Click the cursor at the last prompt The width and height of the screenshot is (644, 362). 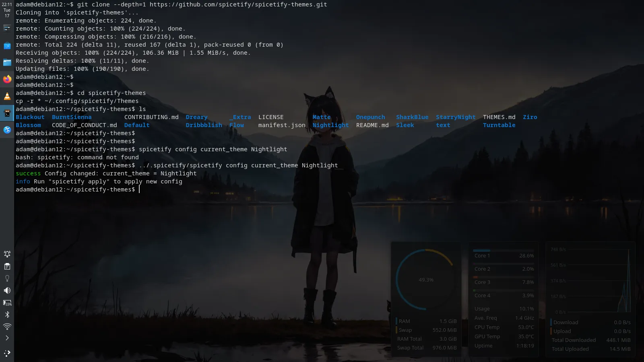pos(139,189)
